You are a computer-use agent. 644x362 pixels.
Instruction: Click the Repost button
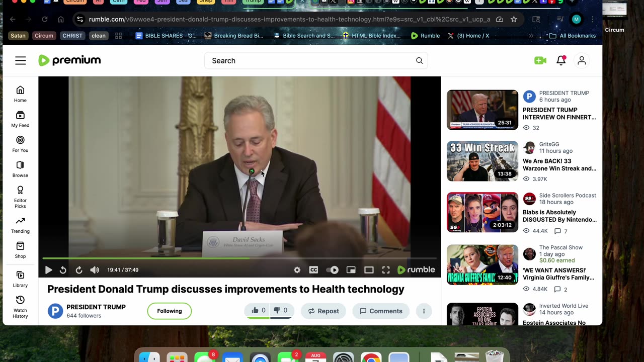click(x=324, y=311)
